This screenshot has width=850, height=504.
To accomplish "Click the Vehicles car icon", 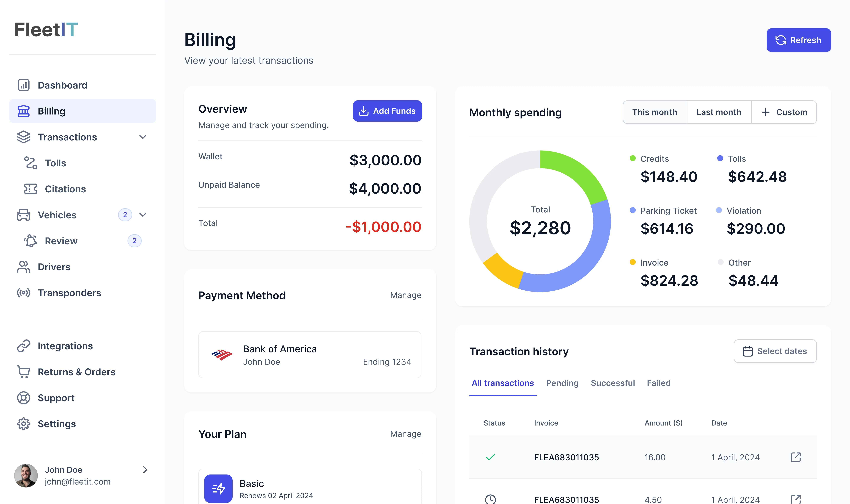I will 23,215.
